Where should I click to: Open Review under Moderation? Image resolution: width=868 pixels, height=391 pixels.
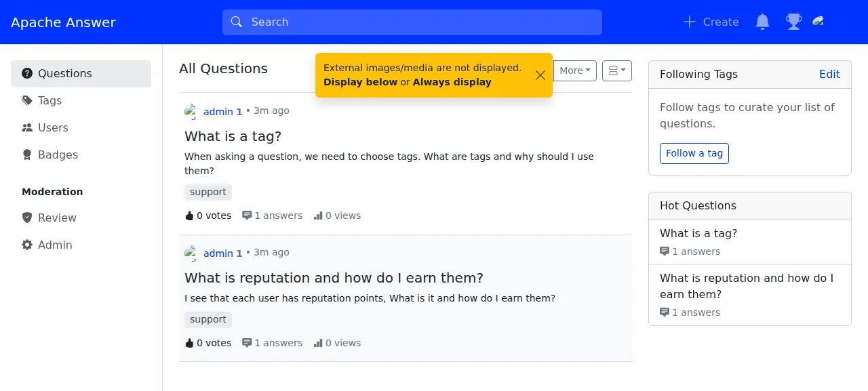(x=81, y=218)
